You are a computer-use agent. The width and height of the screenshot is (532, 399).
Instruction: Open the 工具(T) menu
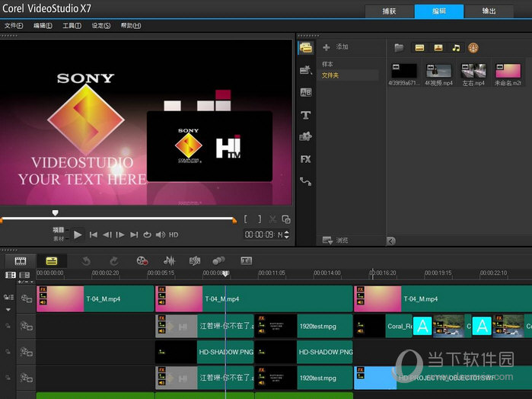click(x=72, y=25)
